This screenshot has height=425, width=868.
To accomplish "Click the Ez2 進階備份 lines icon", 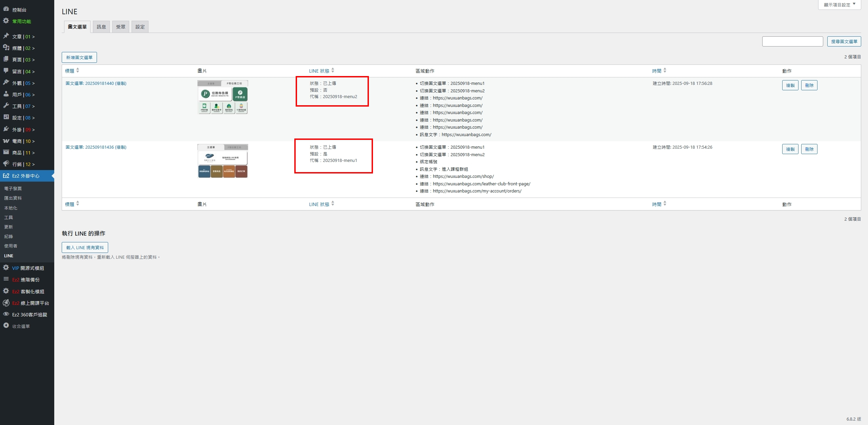I will 6,279.
